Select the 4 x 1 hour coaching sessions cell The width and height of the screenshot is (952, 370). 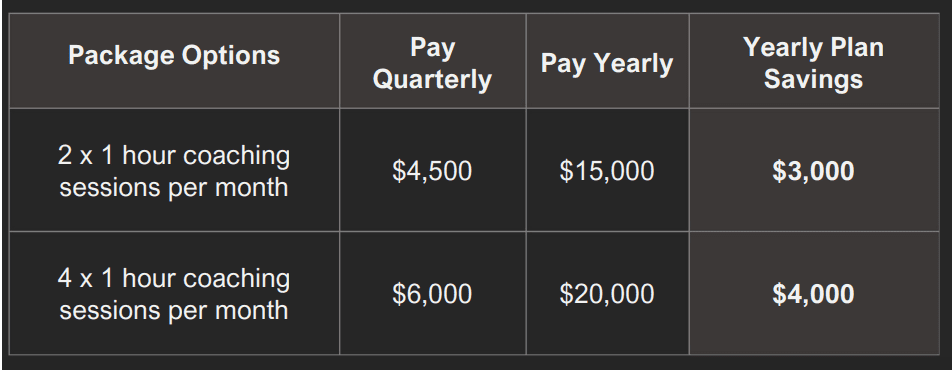click(x=174, y=293)
